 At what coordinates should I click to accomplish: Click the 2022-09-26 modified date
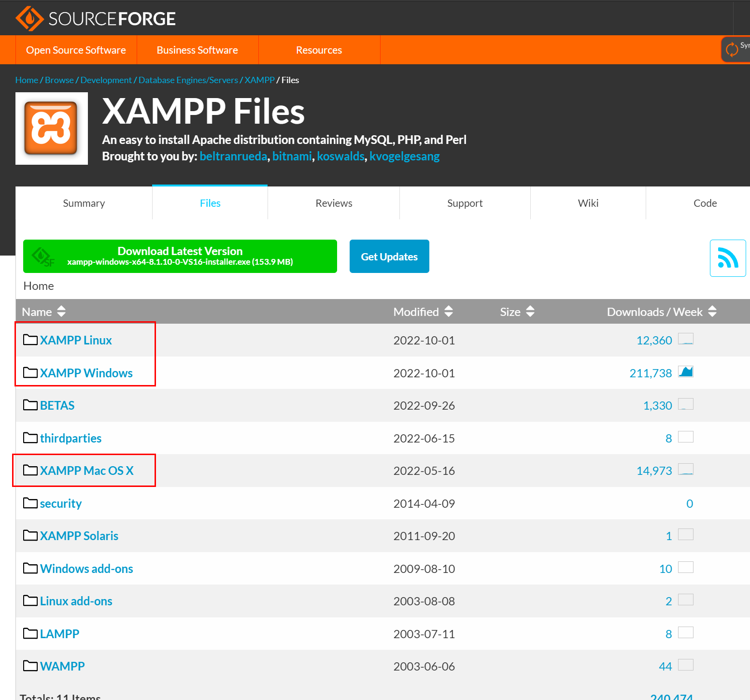pos(424,405)
